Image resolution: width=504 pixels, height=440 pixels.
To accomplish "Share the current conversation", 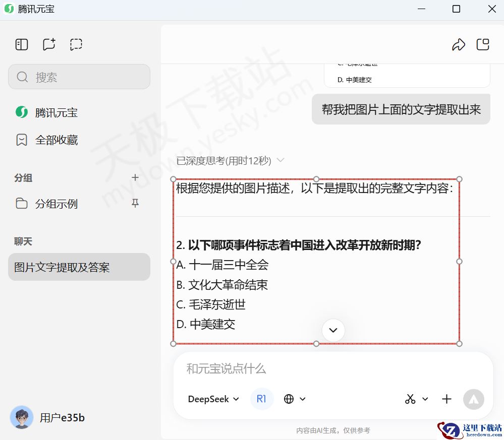I will [459, 44].
